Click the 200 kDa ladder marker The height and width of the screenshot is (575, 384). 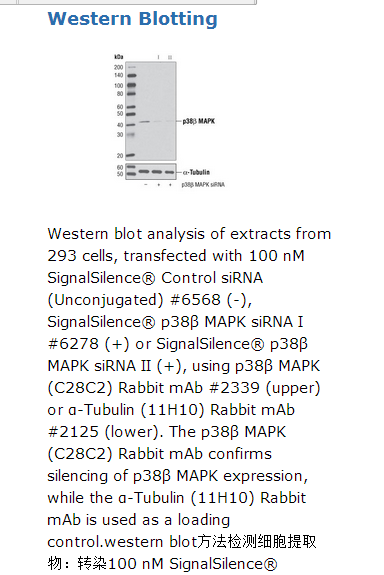pyautogui.click(x=118, y=67)
